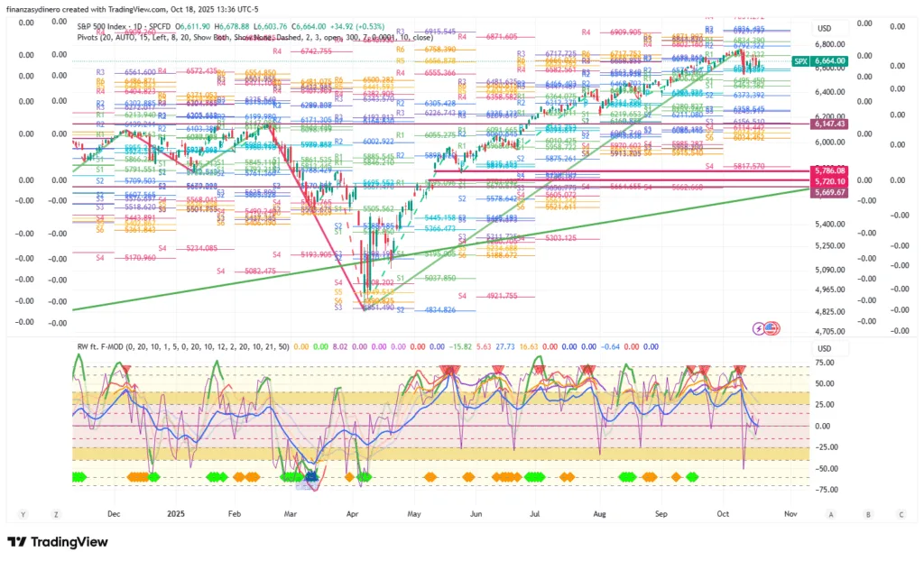Click the B scale label on bottom axis
Viewport: 924px width, 561px height.
pos(868,513)
